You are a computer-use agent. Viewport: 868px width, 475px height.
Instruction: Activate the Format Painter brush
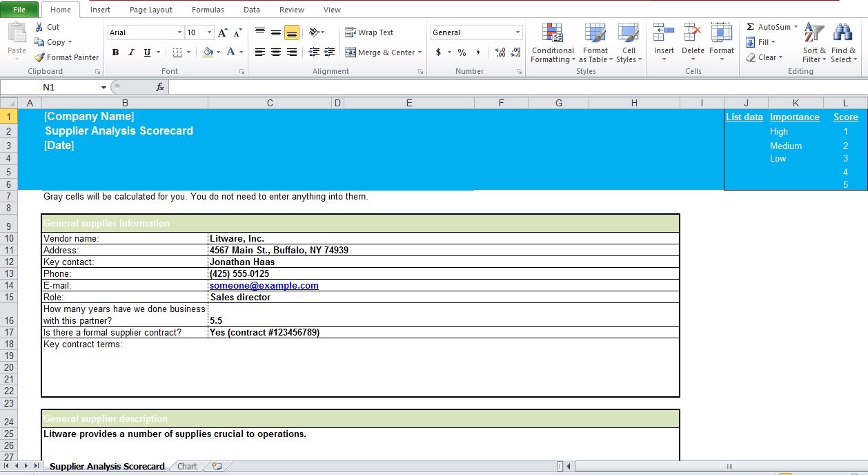[x=40, y=57]
